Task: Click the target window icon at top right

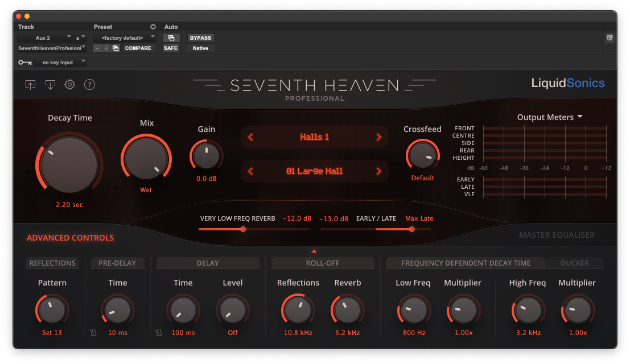Action: click(610, 38)
